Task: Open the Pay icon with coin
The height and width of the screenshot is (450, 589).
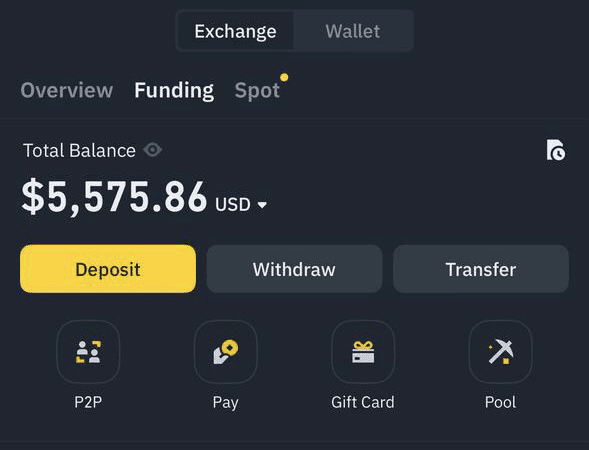Action: point(226,352)
